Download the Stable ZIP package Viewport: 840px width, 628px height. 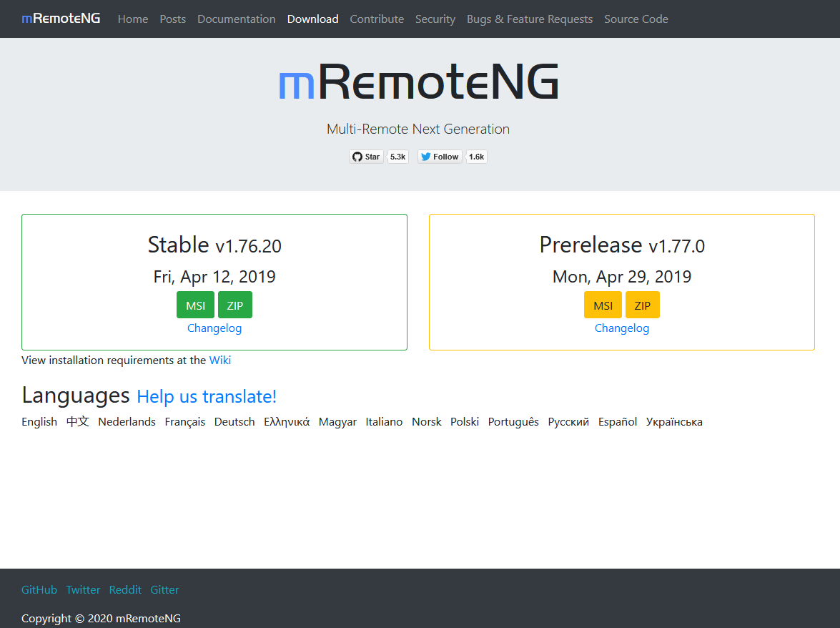(x=234, y=305)
